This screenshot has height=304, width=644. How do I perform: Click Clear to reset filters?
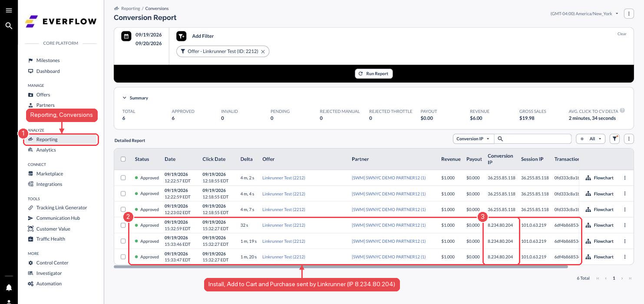622,34
